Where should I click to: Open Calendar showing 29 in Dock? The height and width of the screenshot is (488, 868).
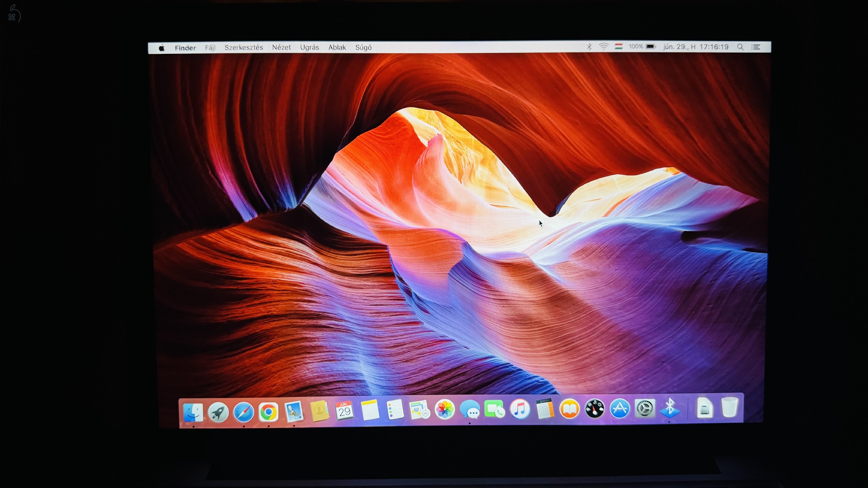click(344, 410)
